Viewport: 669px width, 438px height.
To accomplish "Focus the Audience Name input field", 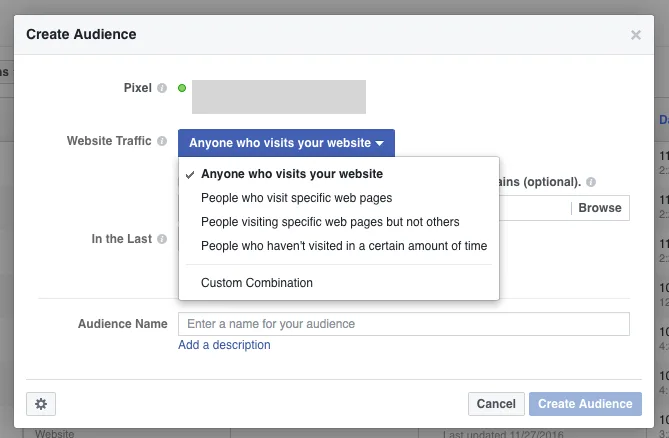I will tap(403, 324).
